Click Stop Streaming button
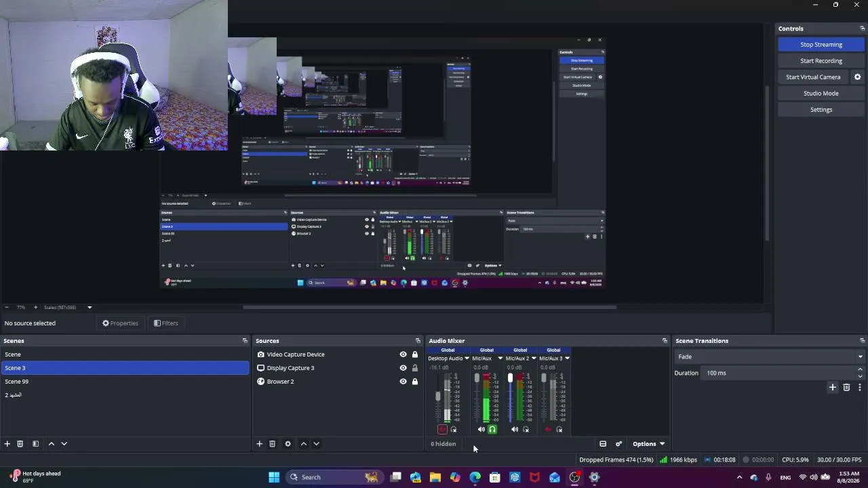Screen dimensions: 868x488 (821, 45)
